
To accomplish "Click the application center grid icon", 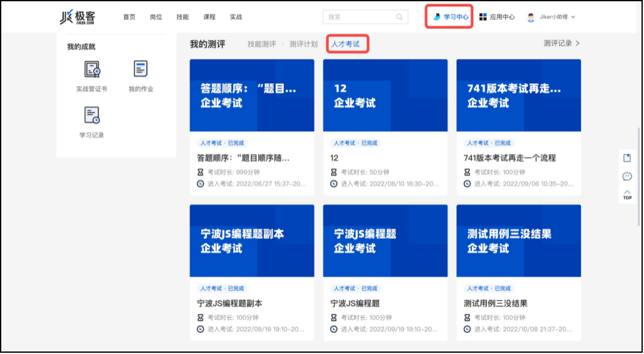I will click(x=483, y=17).
